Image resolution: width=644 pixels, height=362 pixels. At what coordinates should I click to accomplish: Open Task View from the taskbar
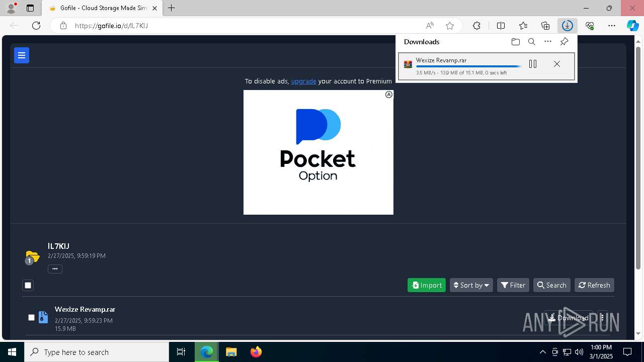coord(181,352)
